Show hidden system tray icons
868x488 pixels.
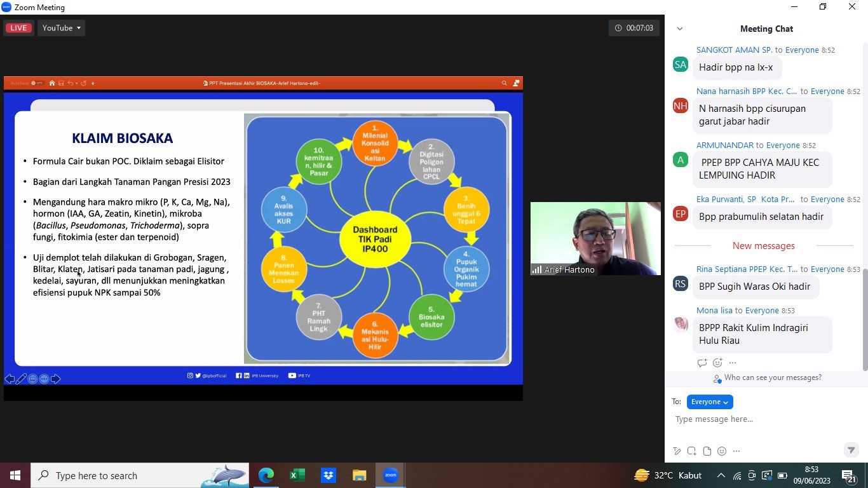(721, 475)
